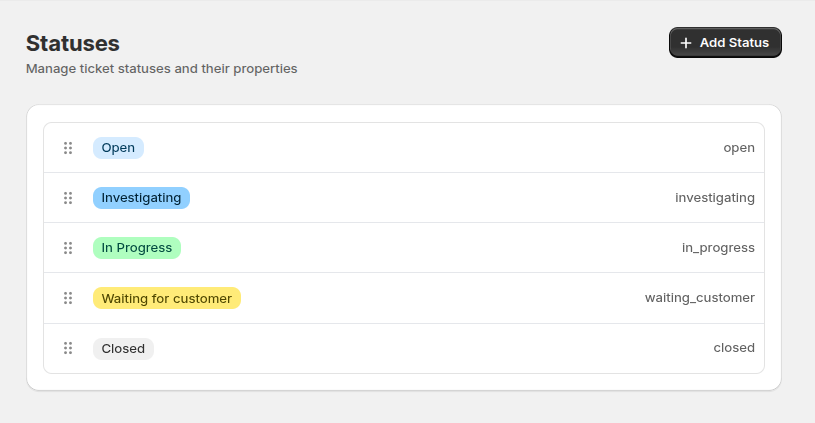Viewport: 815px width, 423px height.
Task: Click empty middle area of Investigating row
Action: [x=430, y=198]
